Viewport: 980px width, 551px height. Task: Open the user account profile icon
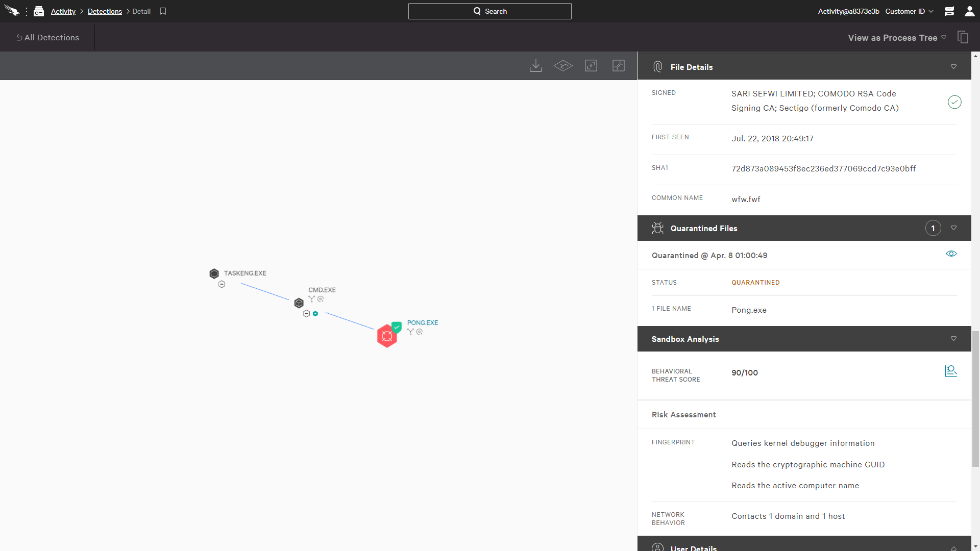point(969,11)
